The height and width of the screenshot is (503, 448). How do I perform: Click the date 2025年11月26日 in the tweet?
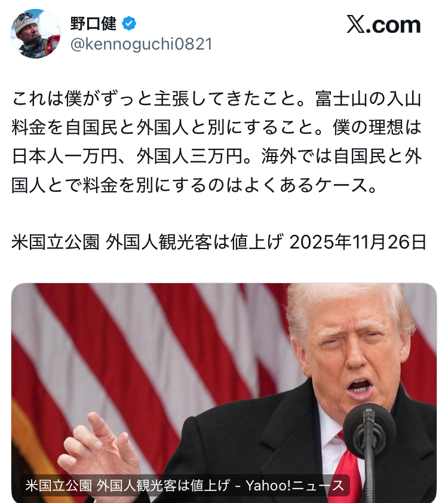pyautogui.click(x=358, y=242)
